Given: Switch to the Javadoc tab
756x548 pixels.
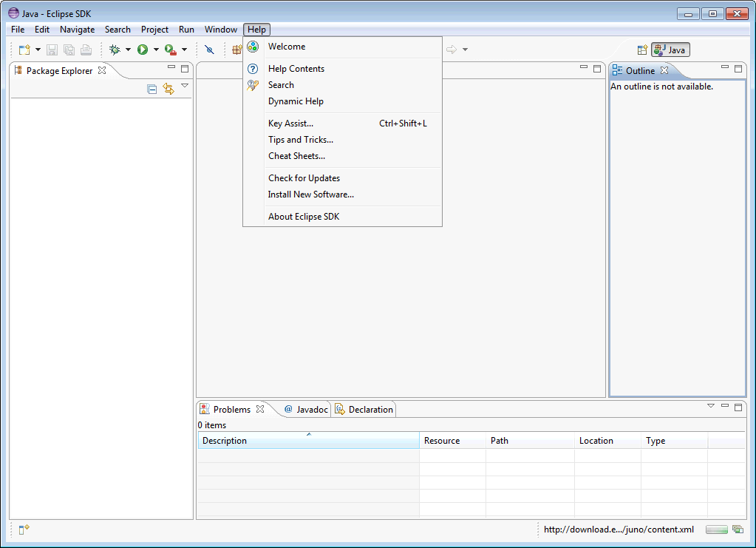Looking at the screenshot, I should (306, 409).
